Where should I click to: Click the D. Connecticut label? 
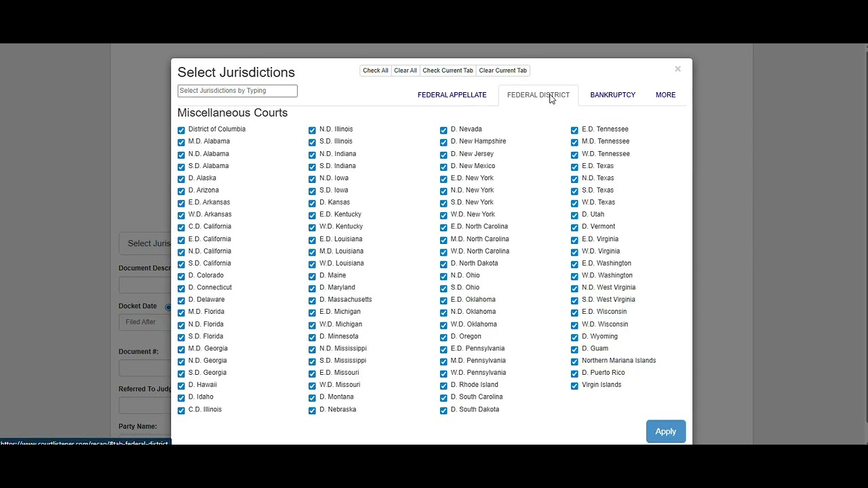pyautogui.click(x=210, y=287)
